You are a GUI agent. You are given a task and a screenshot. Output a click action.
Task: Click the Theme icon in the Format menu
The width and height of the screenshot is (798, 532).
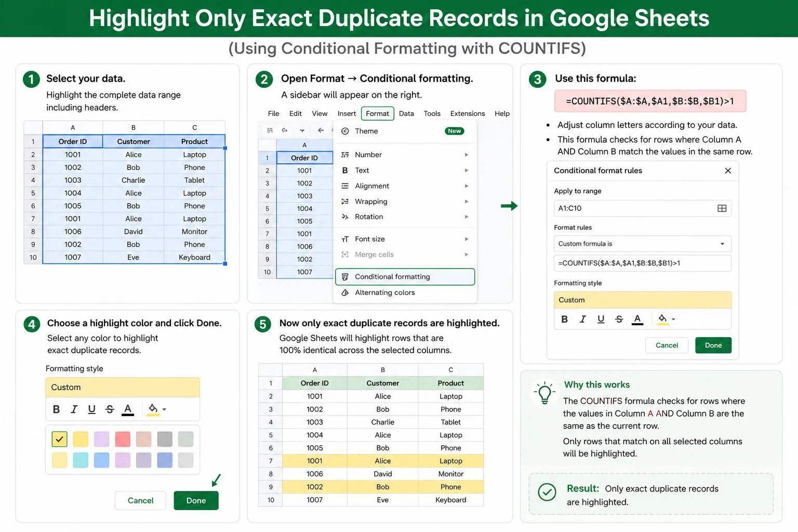coord(345,131)
